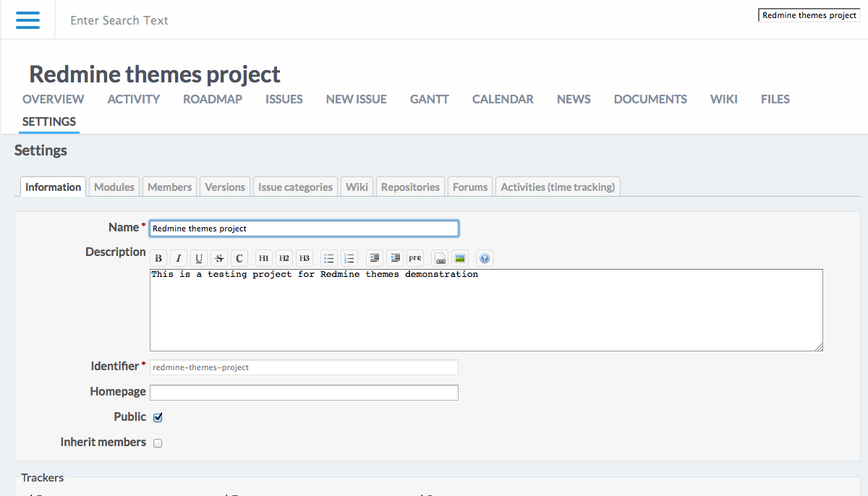Open the hamburger menu
Image resolution: width=868 pixels, height=496 pixels.
(x=28, y=20)
